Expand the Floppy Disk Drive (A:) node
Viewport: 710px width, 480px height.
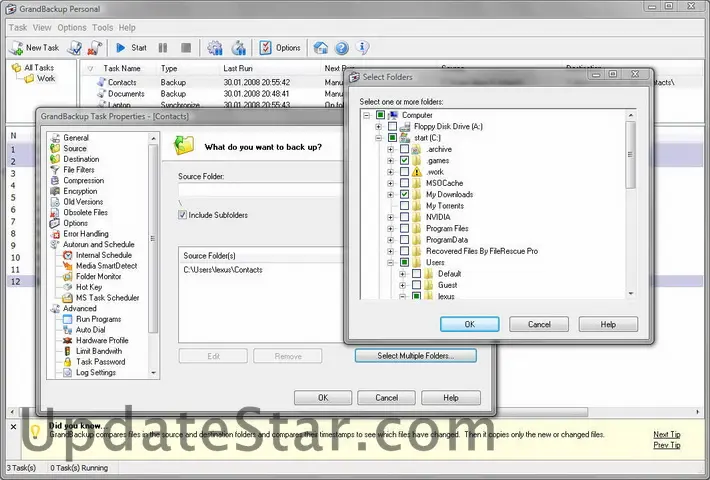coord(379,127)
